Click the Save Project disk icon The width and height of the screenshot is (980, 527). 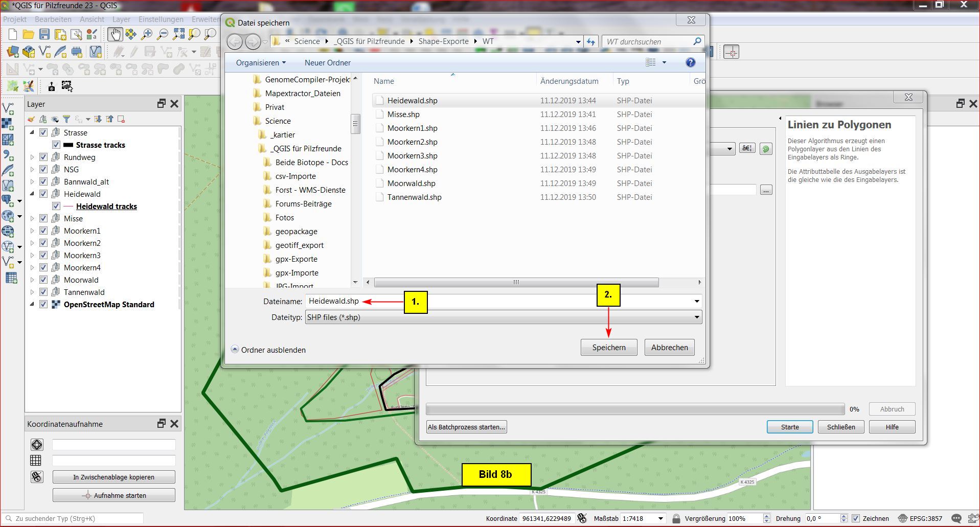(44, 34)
